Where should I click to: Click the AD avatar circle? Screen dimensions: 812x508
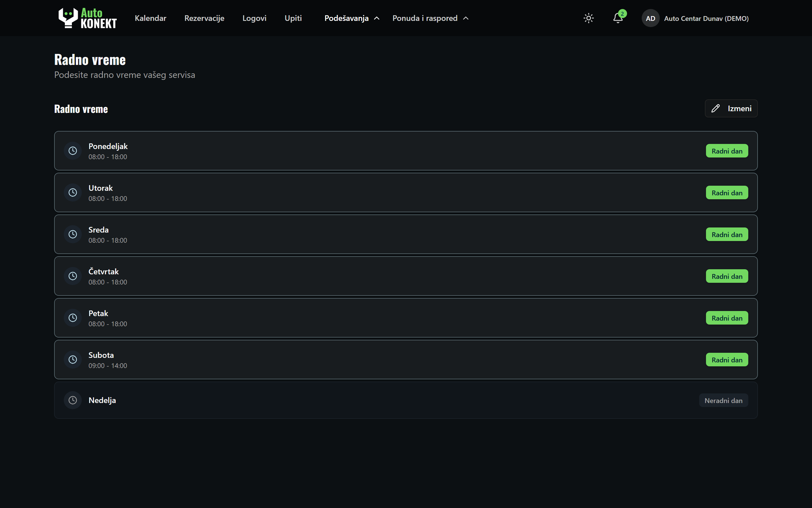[x=650, y=18]
